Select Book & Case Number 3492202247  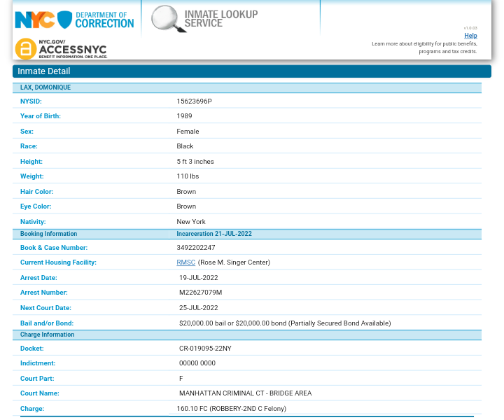[x=196, y=248]
